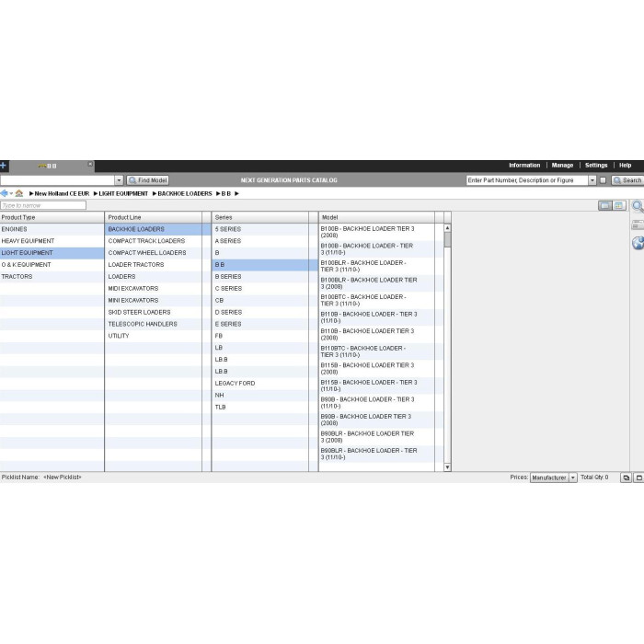This screenshot has height=644, width=644.
Task: Click the Search button
Action: (x=627, y=180)
